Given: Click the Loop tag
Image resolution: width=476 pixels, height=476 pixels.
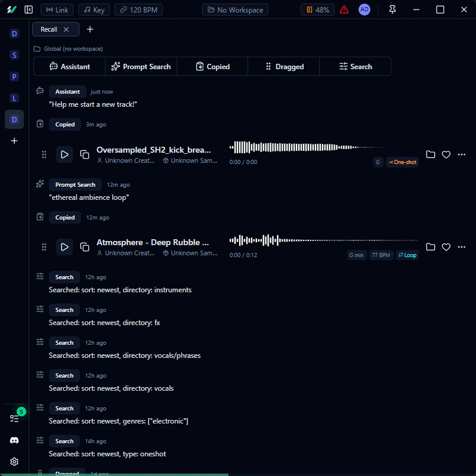Looking at the screenshot, I should [x=407, y=255].
